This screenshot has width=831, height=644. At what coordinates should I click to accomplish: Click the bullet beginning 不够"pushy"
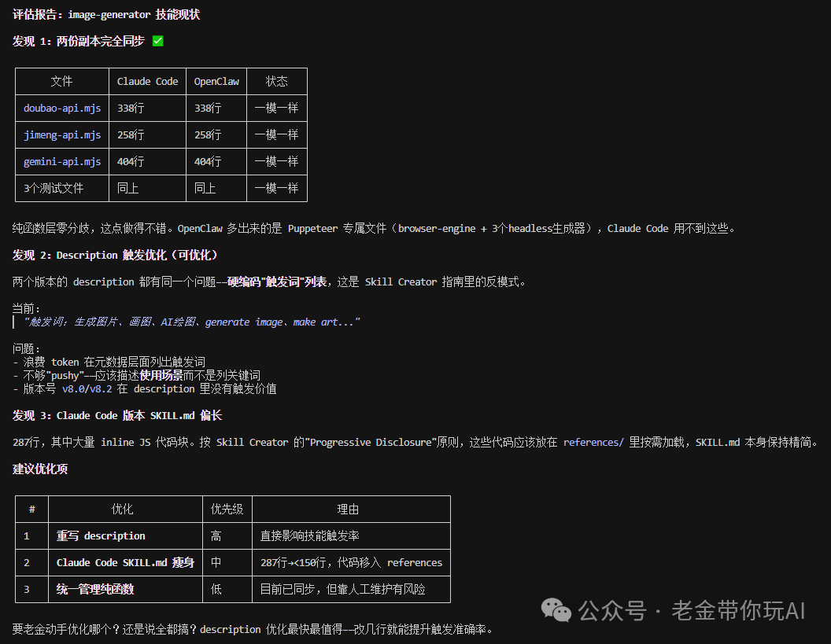point(136,376)
